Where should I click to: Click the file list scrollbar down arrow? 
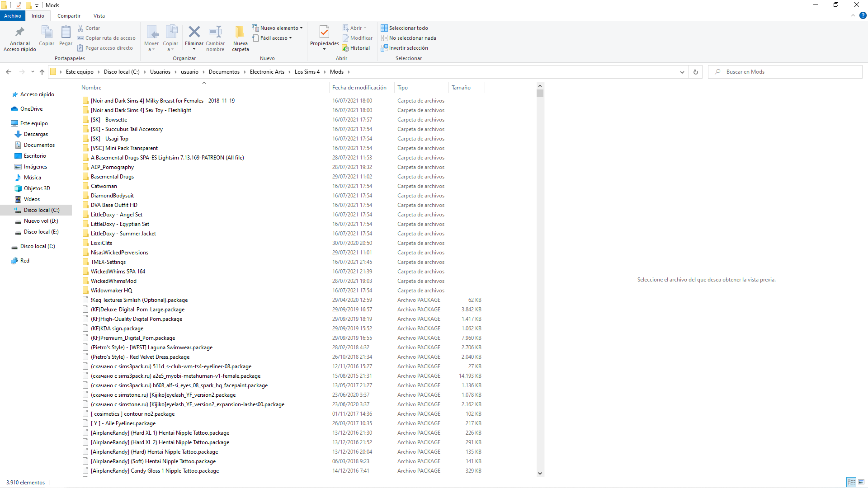tap(540, 474)
